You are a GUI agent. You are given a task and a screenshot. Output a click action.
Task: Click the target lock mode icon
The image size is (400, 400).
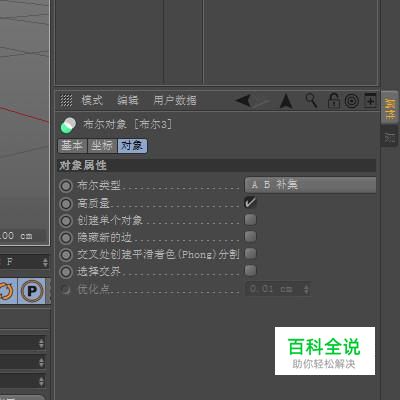351,100
